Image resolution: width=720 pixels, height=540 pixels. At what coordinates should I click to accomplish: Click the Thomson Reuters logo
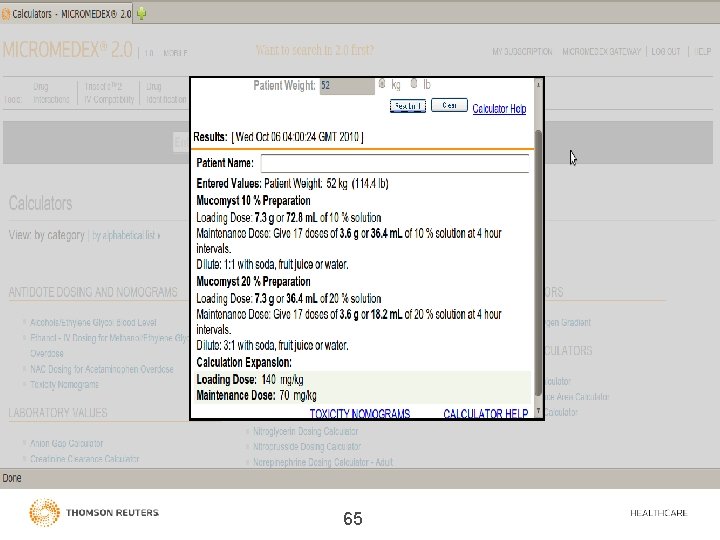pos(94,512)
